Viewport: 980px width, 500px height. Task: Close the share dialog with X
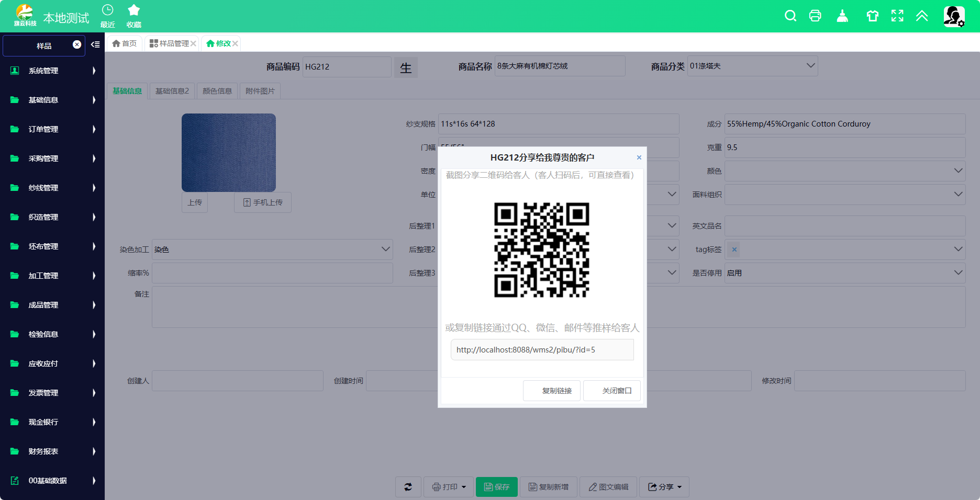click(639, 157)
